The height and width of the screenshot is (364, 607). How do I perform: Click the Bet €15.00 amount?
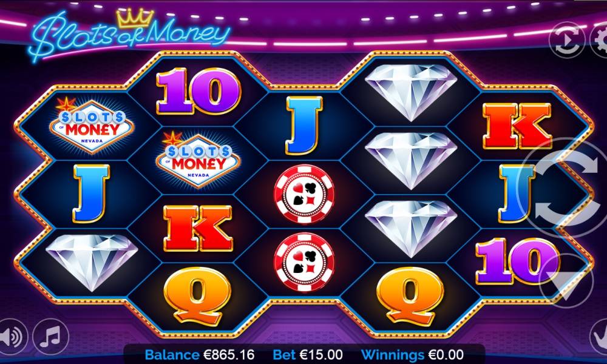click(308, 355)
